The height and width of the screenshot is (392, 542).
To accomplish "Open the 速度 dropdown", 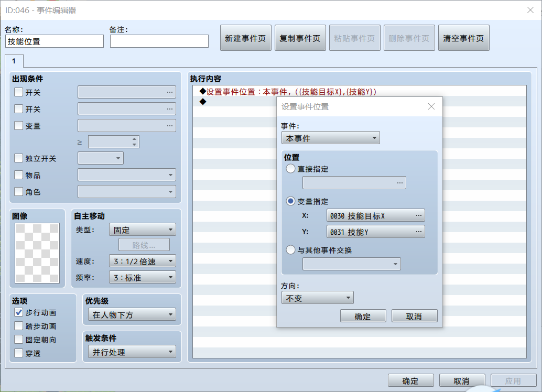I will click(143, 261).
